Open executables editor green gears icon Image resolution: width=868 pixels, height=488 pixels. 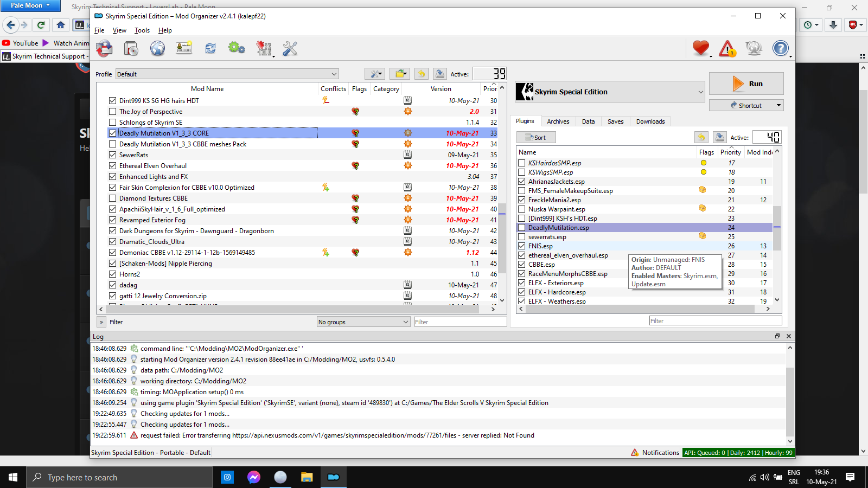(x=237, y=48)
